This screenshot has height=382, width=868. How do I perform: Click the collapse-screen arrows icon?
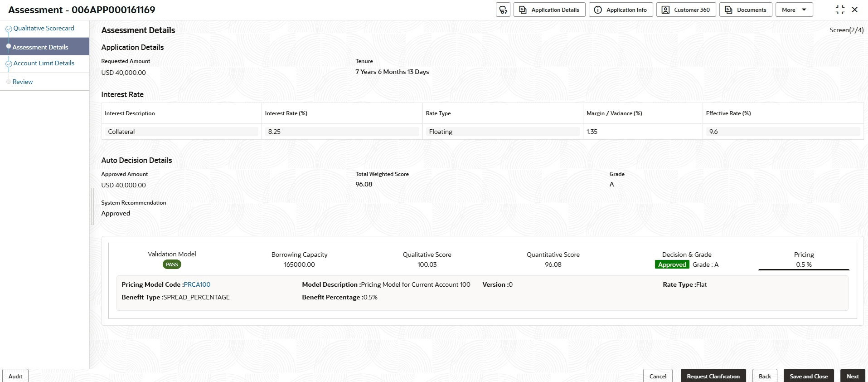[840, 10]
